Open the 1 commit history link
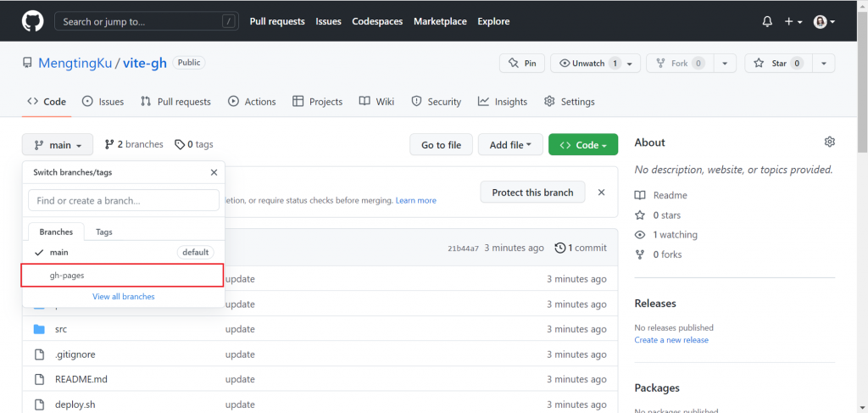The height and width of the screenshot is (413, 868). 581,248
